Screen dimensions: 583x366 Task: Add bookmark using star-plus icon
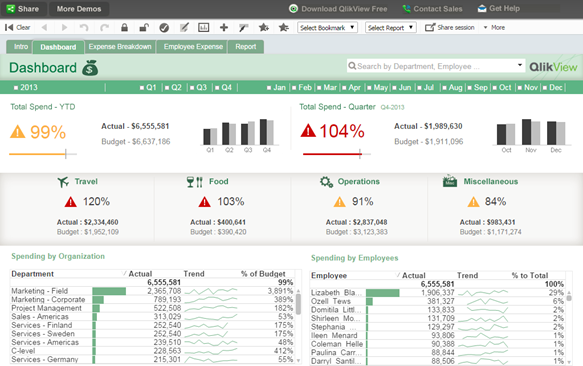point(264,28)
